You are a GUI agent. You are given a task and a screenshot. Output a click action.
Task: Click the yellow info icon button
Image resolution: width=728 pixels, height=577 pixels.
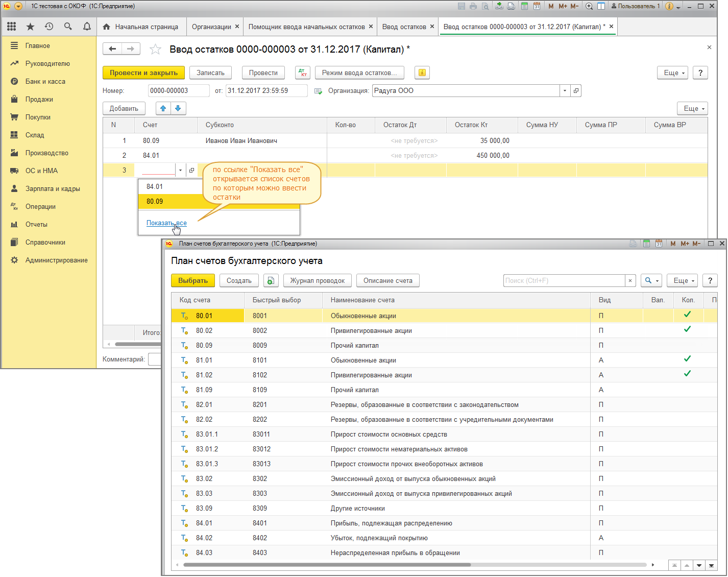[x=422, y=73]
